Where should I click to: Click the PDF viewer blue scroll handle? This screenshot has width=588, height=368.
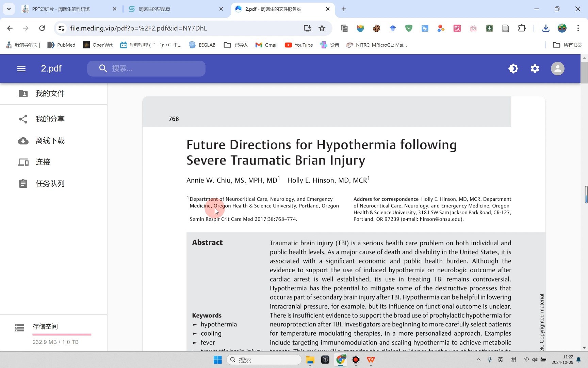click(586, 195)
